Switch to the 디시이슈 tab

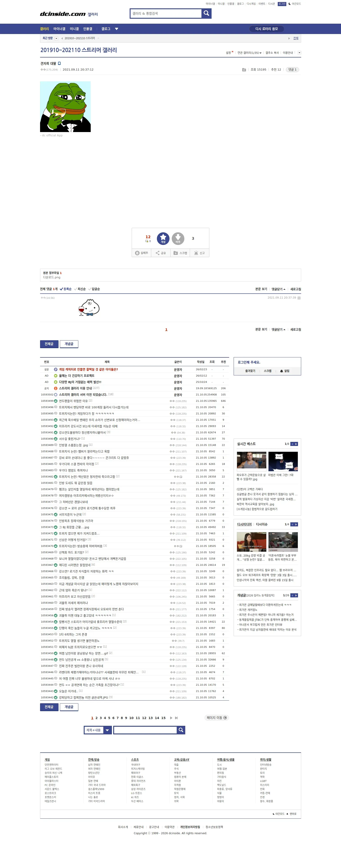[262, 524]
